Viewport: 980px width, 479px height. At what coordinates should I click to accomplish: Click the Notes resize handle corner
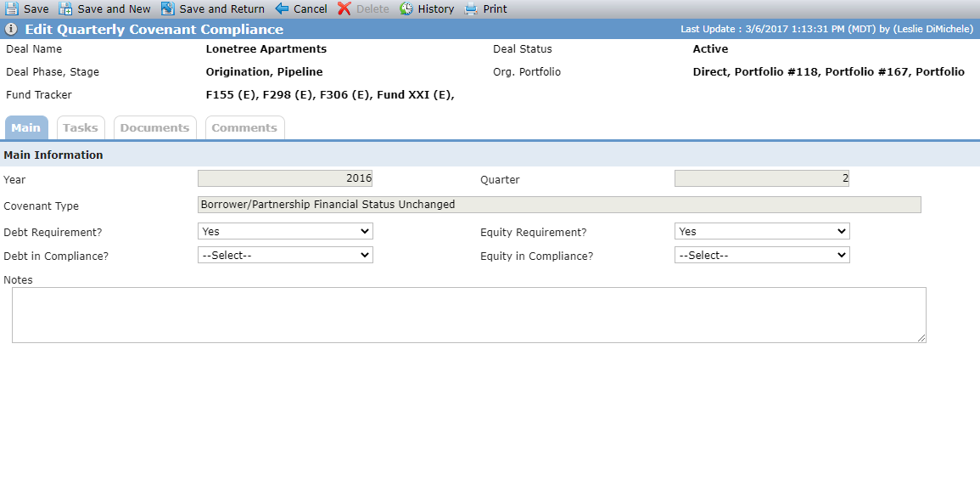click(x=921, y=338)
